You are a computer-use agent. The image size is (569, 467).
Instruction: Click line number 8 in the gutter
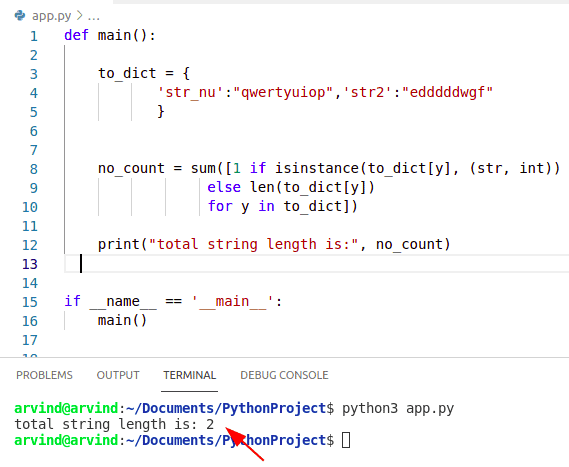pyautogui.click(x=34, y=169)
